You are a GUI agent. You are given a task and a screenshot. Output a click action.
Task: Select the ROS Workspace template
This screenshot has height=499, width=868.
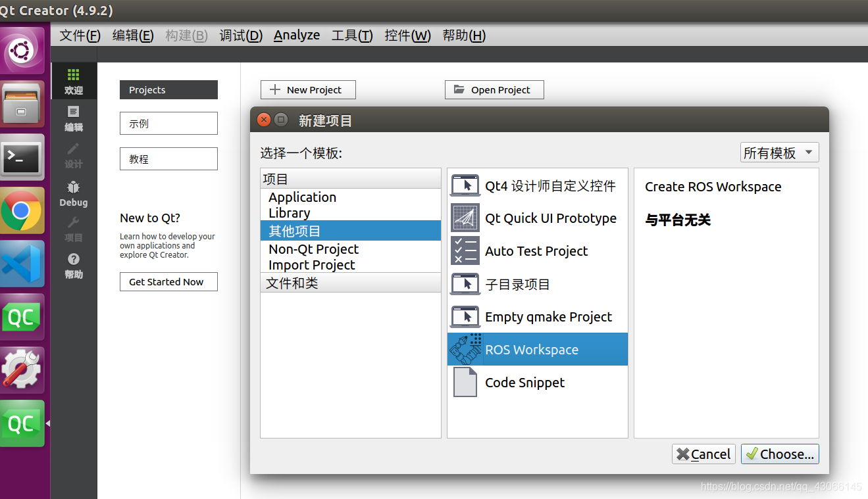(537, 349)
